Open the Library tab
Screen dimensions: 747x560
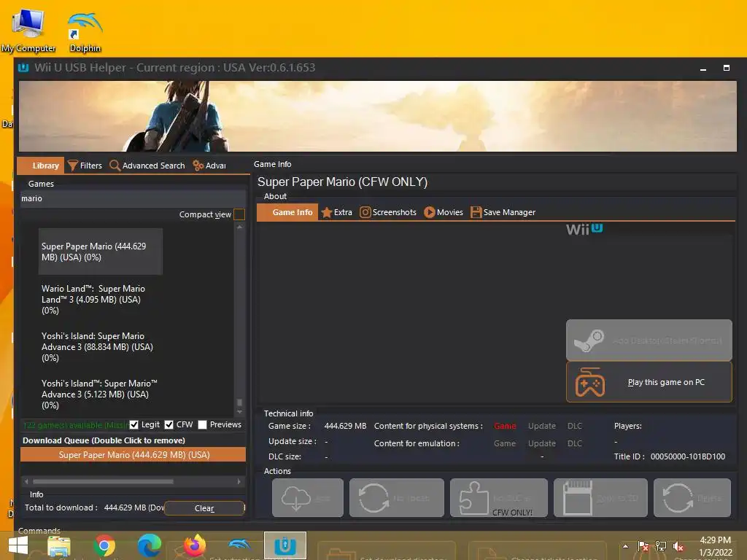point(41,166)
